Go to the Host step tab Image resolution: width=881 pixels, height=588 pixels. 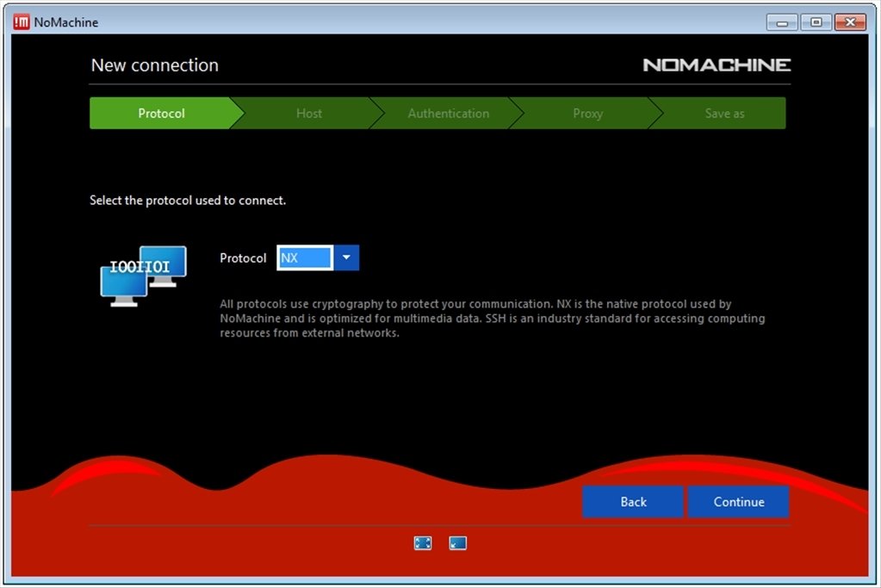(309, 114)
